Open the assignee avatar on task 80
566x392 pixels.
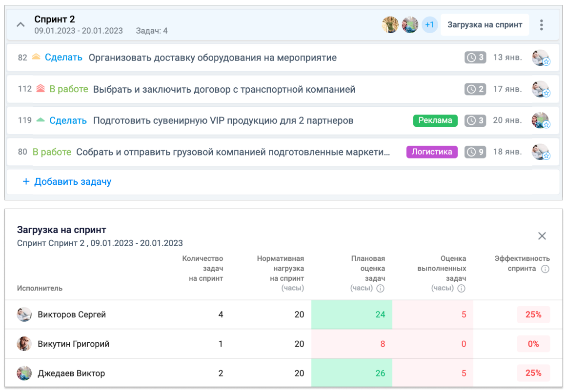tap(541, 152)
